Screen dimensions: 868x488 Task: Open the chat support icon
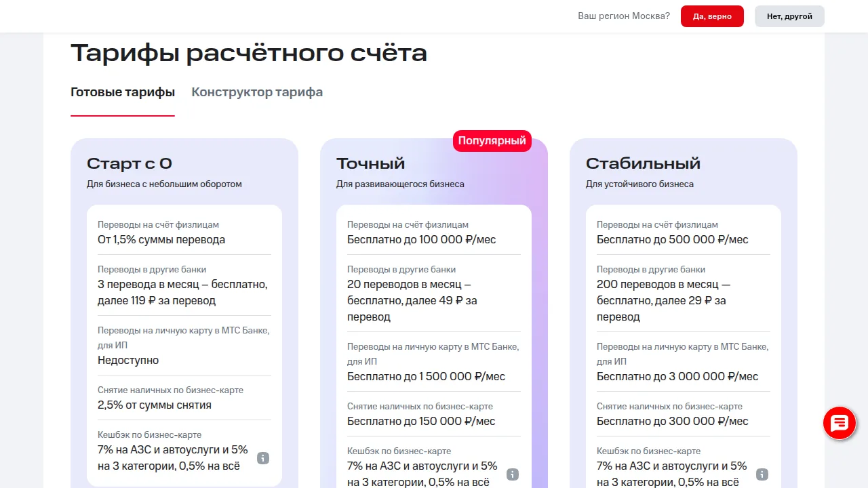pyautogui.click(x=840, y=424)
